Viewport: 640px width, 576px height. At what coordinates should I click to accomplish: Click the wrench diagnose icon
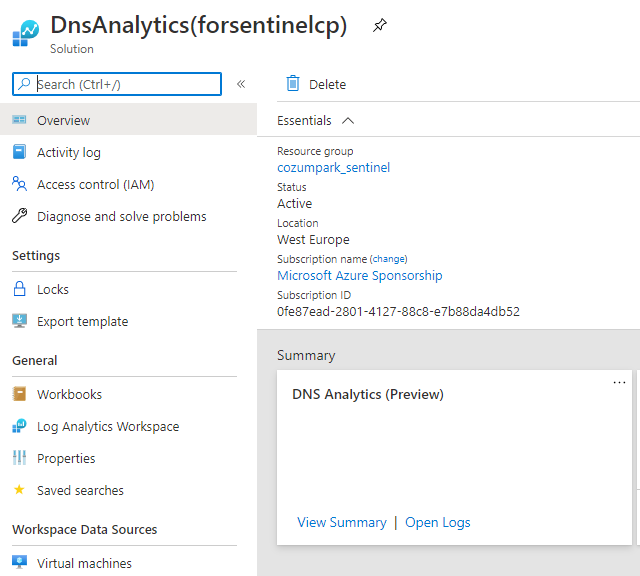tap(19, 216)
